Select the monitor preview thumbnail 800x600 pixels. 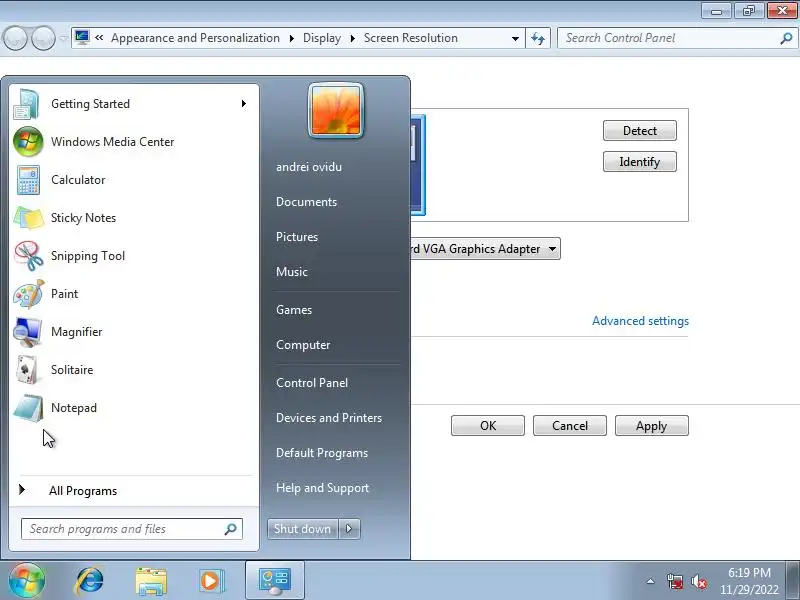pos(418,165)
